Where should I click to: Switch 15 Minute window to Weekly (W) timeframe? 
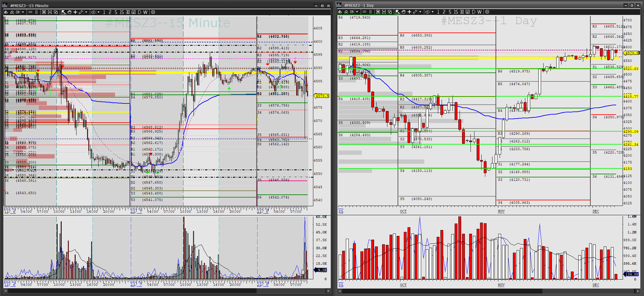coord(146,12)
